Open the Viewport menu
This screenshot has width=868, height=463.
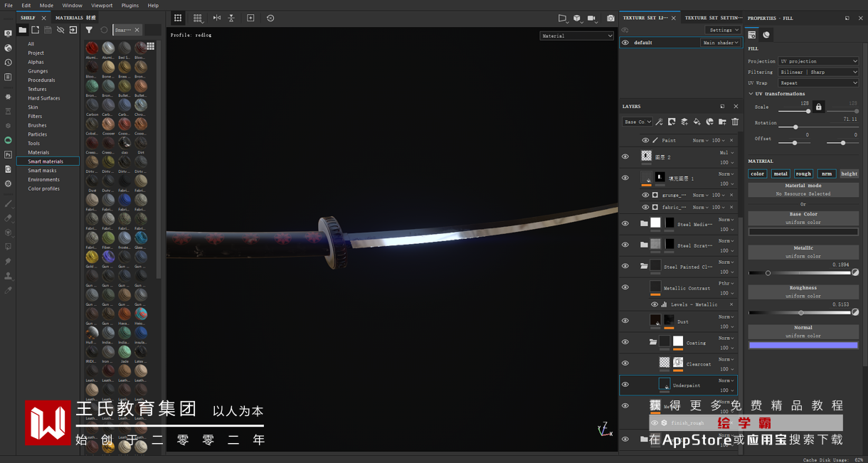point(102,5)
